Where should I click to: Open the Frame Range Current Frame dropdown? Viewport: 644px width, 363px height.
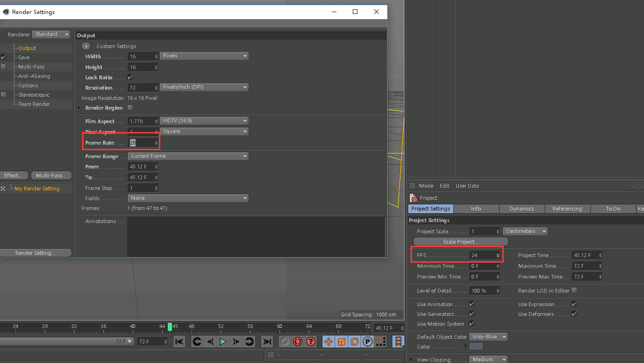(x=188, y=156)
